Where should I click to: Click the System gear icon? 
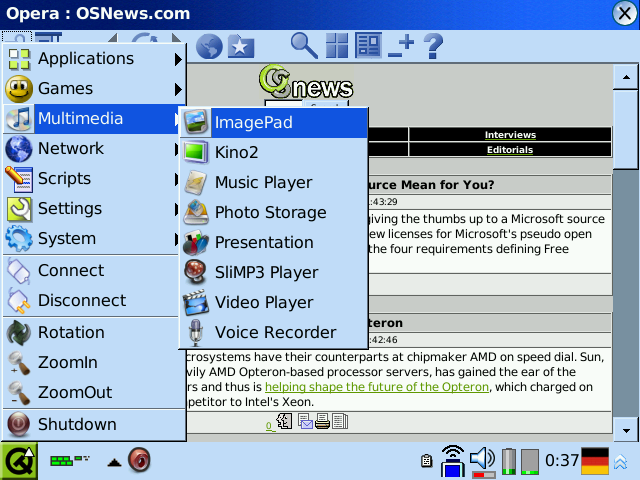(19, 239)
